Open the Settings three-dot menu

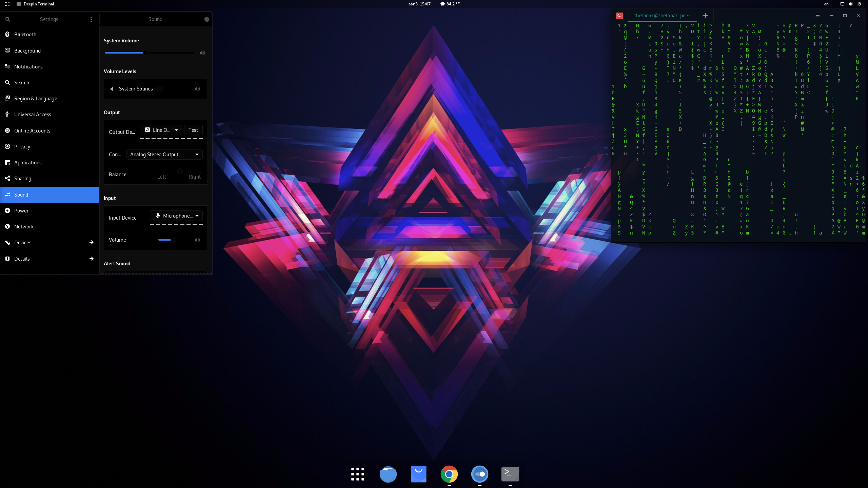(x=91, y=19)
